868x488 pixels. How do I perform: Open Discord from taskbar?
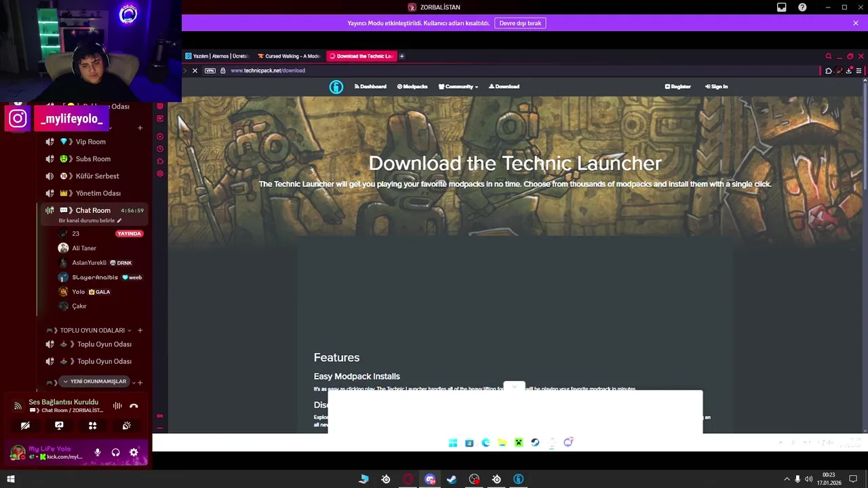[430, 479]
